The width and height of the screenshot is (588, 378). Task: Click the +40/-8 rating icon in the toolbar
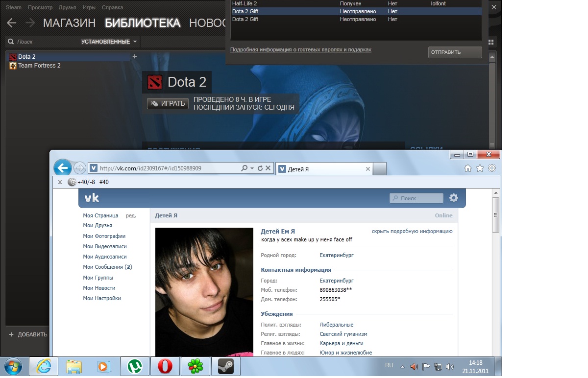tap(72, 182)
